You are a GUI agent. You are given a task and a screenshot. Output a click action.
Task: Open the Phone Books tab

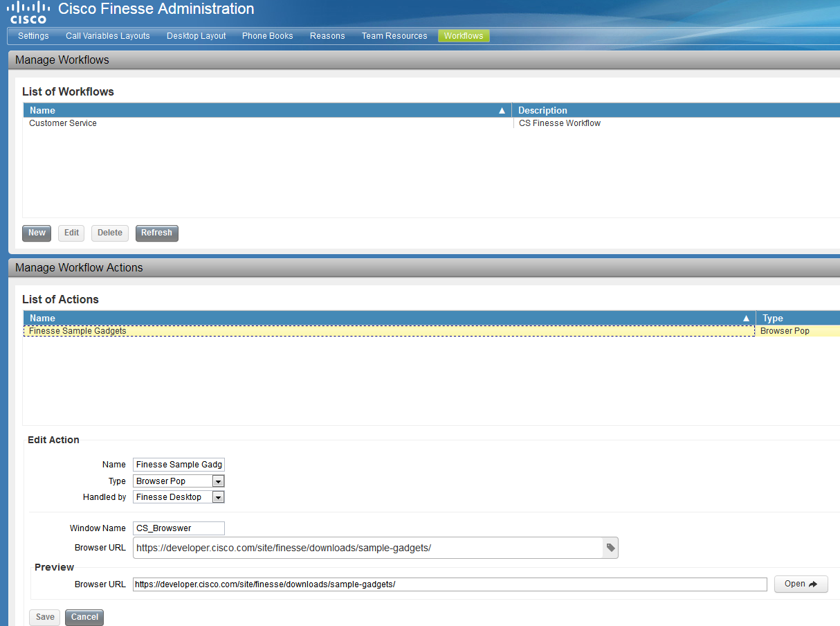(268, 36)
